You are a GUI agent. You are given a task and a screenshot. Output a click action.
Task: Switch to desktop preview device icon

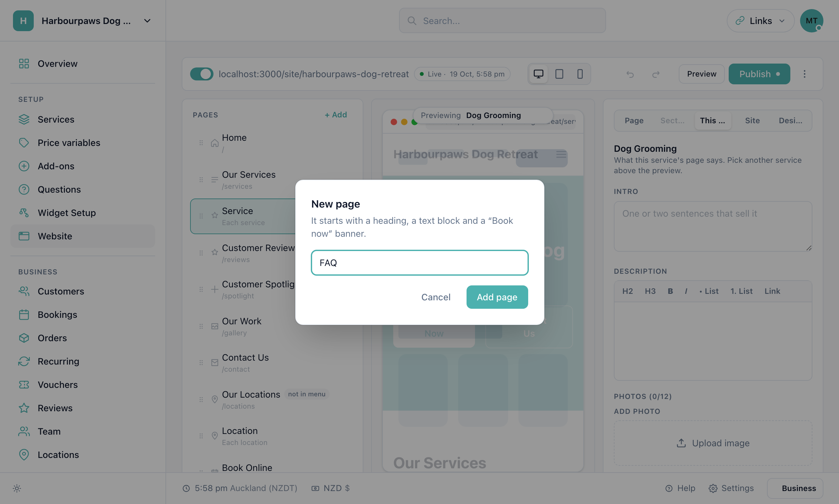538,74
